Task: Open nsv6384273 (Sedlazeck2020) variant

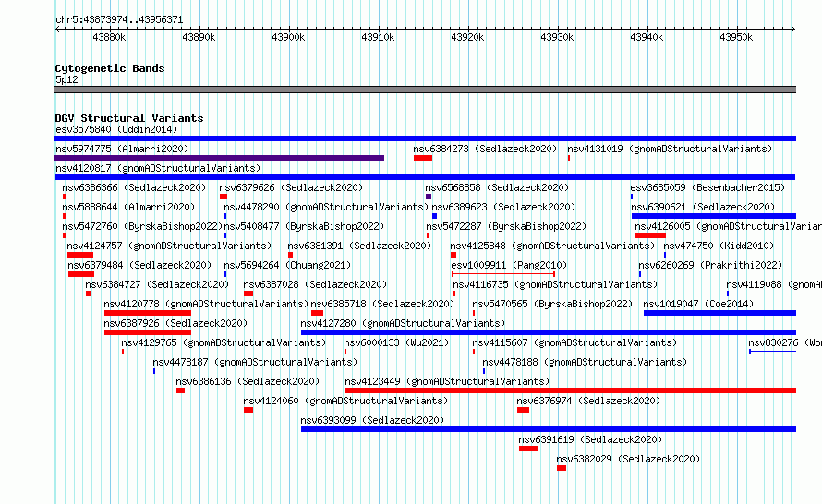Action: (485, 149)
